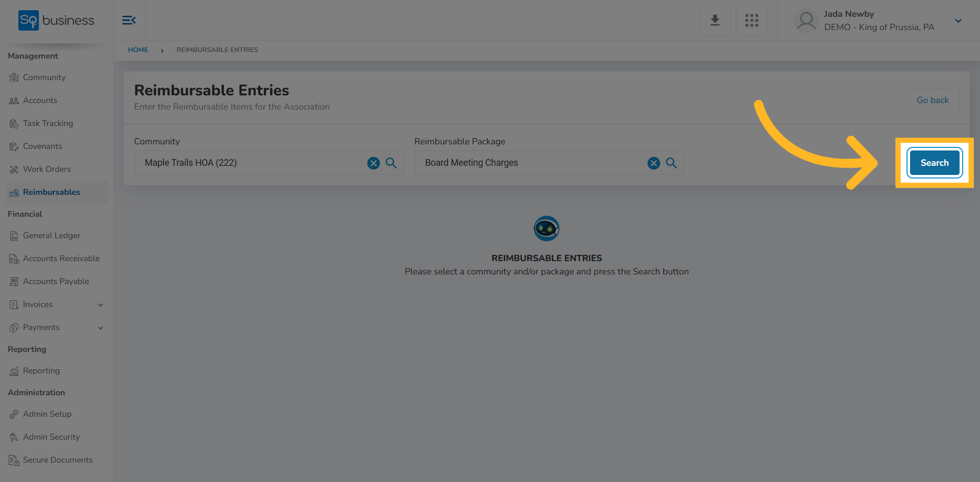Go to Accounts Receivable
The image size is (980, 482).
click(x=61, y=259)
